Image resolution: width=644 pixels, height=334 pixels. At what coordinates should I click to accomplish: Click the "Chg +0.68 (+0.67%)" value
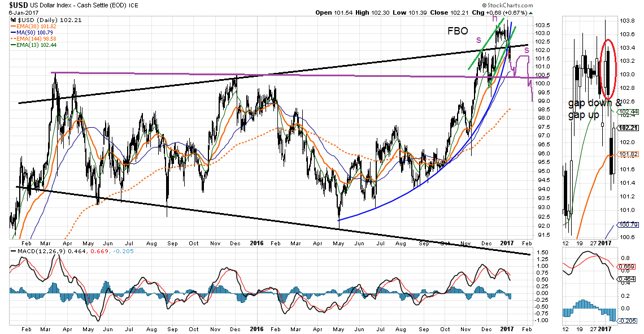[499, 13]
